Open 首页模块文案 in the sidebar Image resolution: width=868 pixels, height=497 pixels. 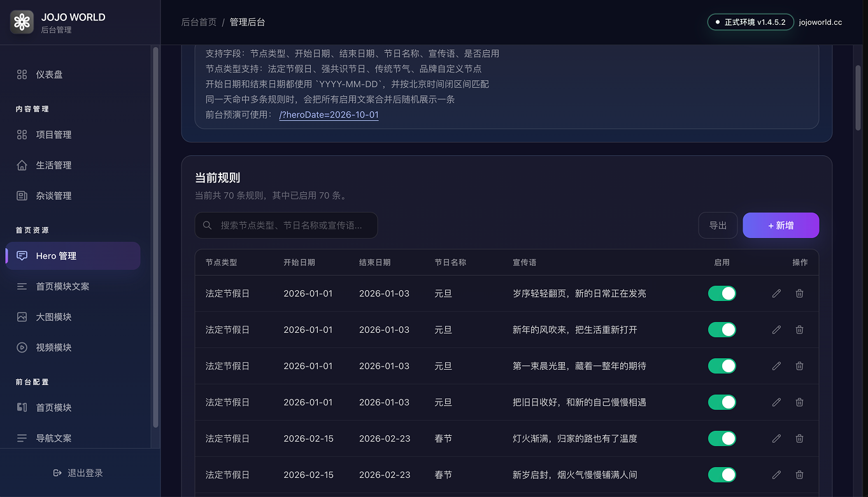coord(73,286)
